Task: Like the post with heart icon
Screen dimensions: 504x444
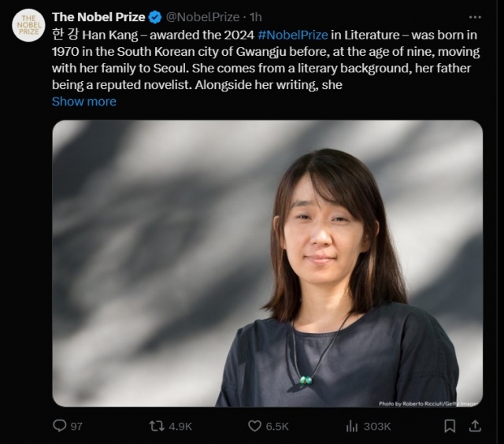Action: (254, 426)
